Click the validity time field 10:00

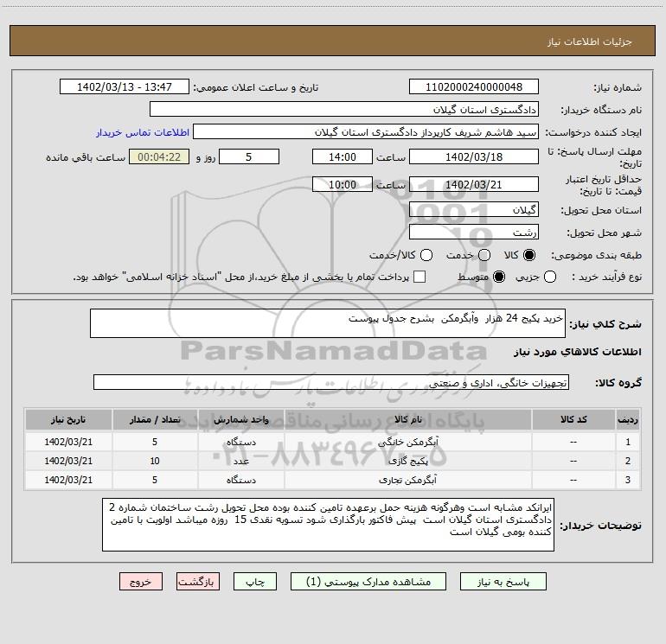(x=343, y=184)
